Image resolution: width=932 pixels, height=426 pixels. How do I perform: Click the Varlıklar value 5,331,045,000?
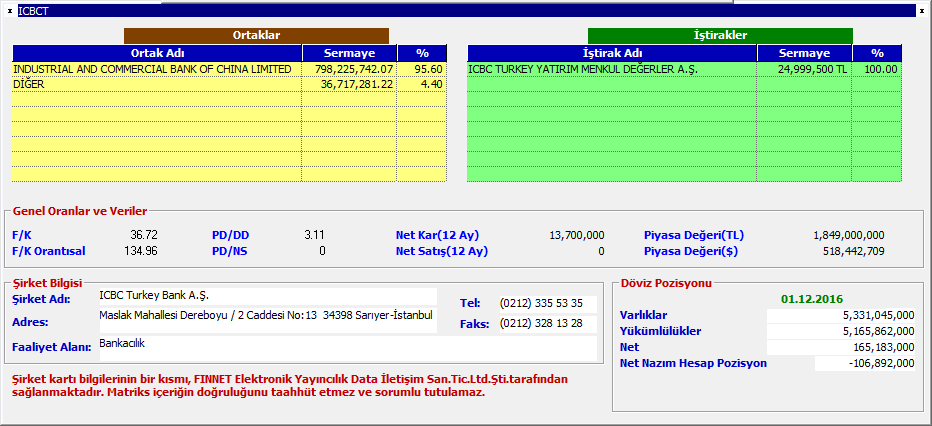(x=841, y=315)
